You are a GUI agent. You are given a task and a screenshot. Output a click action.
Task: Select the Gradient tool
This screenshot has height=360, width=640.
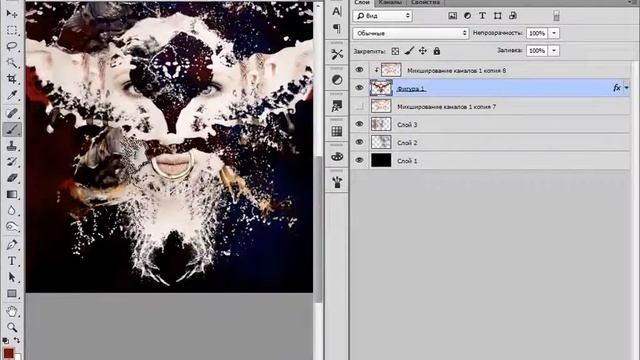coord(11,194)
